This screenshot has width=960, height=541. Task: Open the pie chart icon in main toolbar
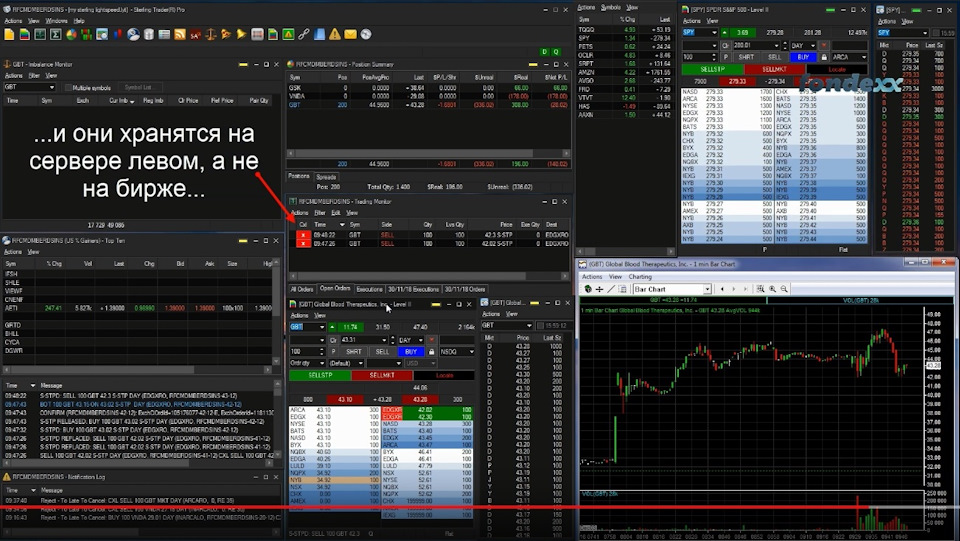pyautogui.click(x=72, y=35)
